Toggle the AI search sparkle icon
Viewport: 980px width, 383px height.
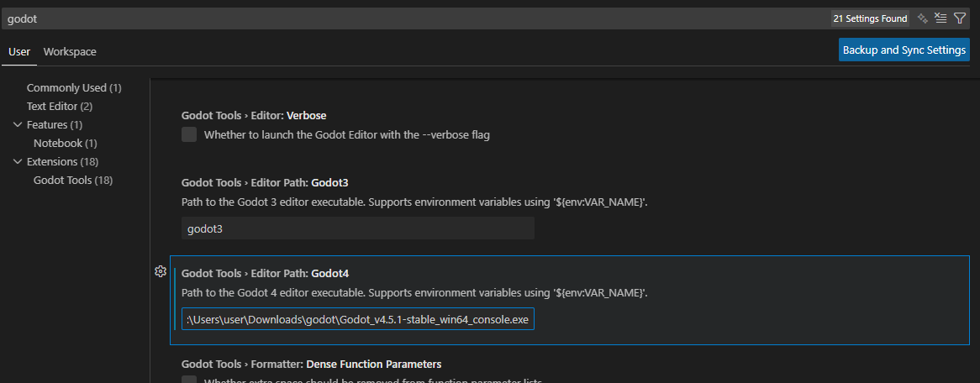point(923,18)
